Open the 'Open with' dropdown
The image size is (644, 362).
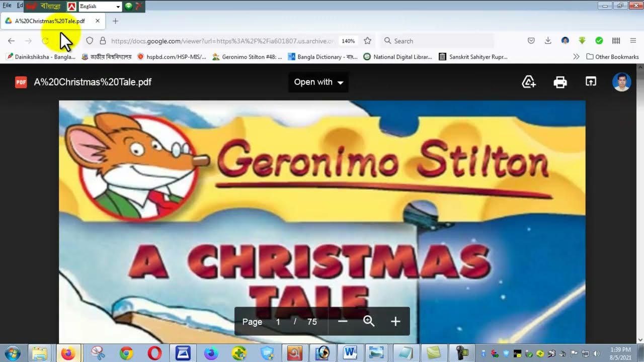click(318, 82)
